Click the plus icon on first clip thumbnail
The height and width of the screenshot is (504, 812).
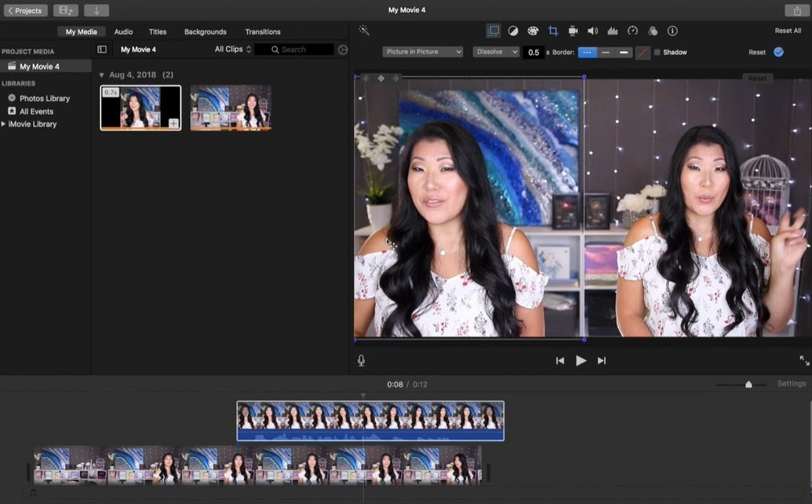click(173, 123)
